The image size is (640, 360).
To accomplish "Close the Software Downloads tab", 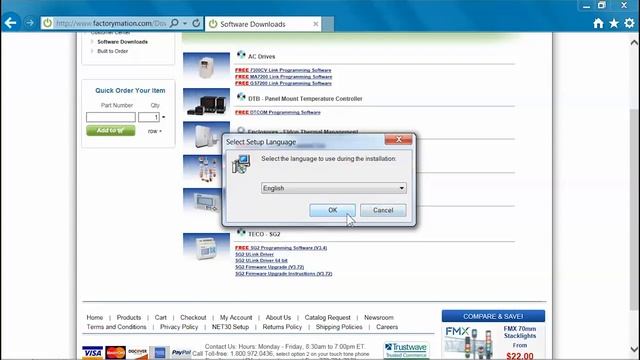I will coord(316,24).
